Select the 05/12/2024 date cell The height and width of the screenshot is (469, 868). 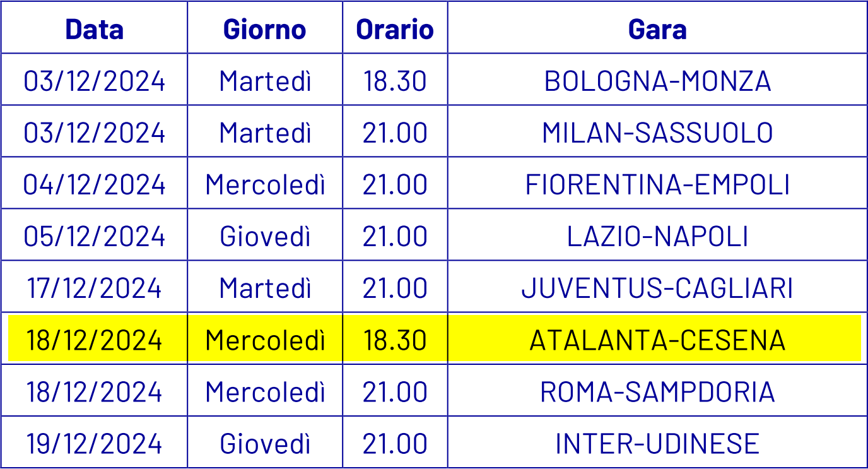click(x=94, y=236)
